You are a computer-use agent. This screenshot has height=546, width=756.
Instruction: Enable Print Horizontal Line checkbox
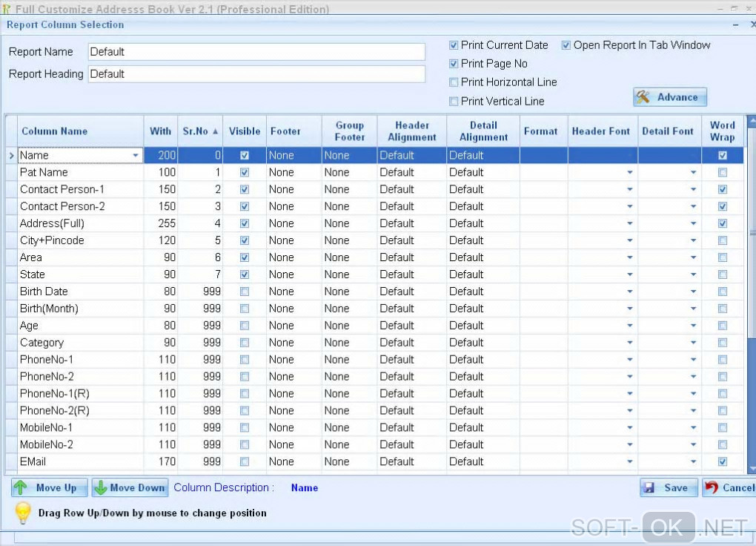tap(454, 82)
